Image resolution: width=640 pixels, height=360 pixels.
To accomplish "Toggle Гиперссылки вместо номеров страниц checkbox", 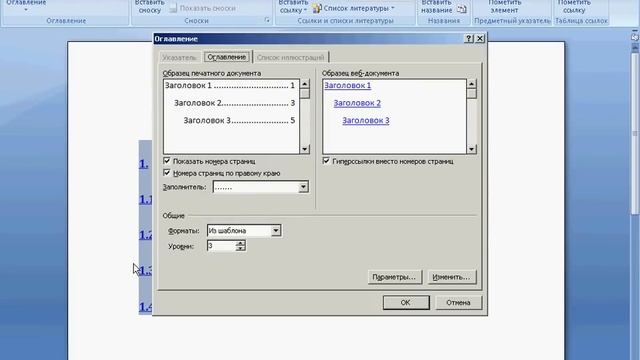I will [x=326, y=161].
